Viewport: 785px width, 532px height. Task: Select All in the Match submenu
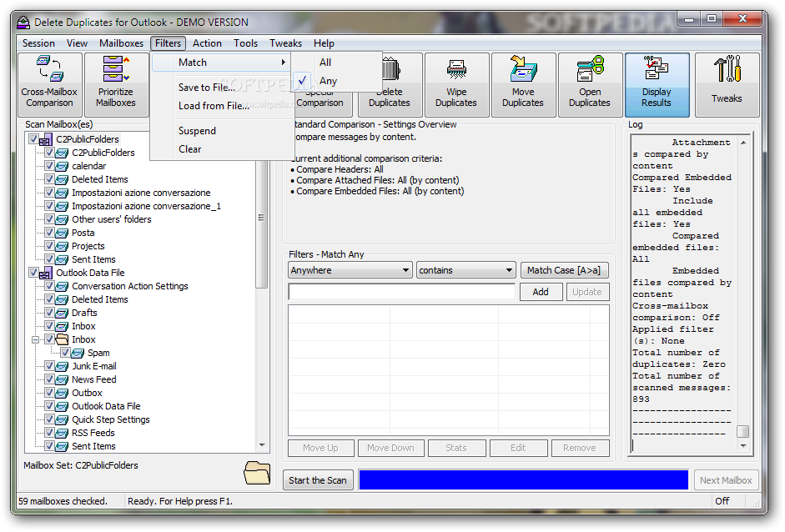point(337,63)
